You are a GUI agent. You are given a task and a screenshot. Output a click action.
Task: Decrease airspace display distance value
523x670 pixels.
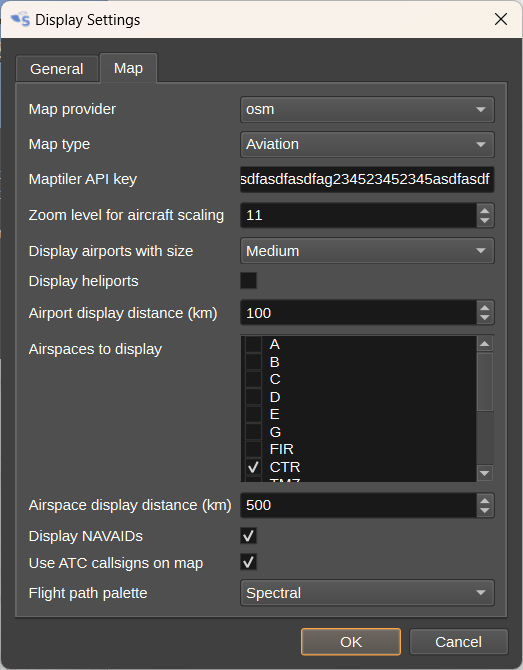pos(485,511)
